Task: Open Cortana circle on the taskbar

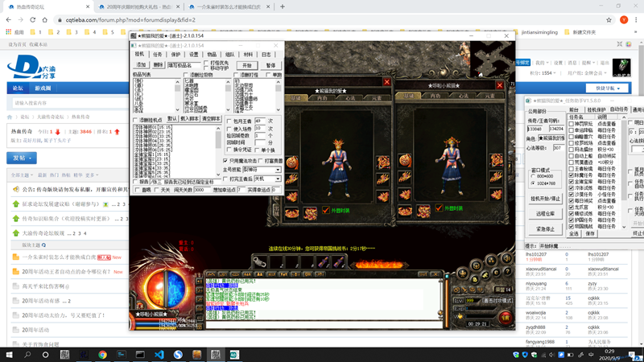Action: 46,355
